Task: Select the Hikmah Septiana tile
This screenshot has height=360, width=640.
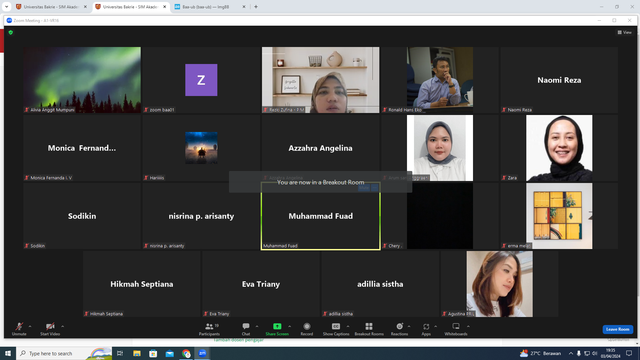Action: pos(142,284)
